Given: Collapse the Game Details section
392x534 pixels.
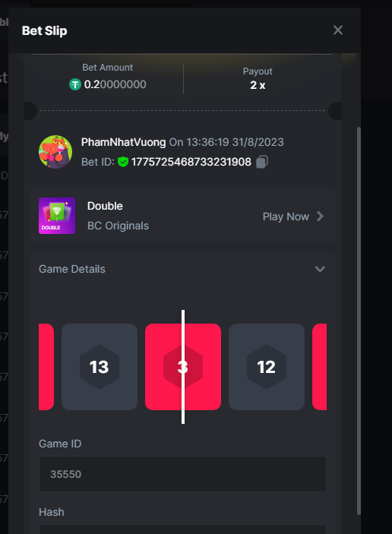Looking at the screenshot, I should (x=320, y=269).
